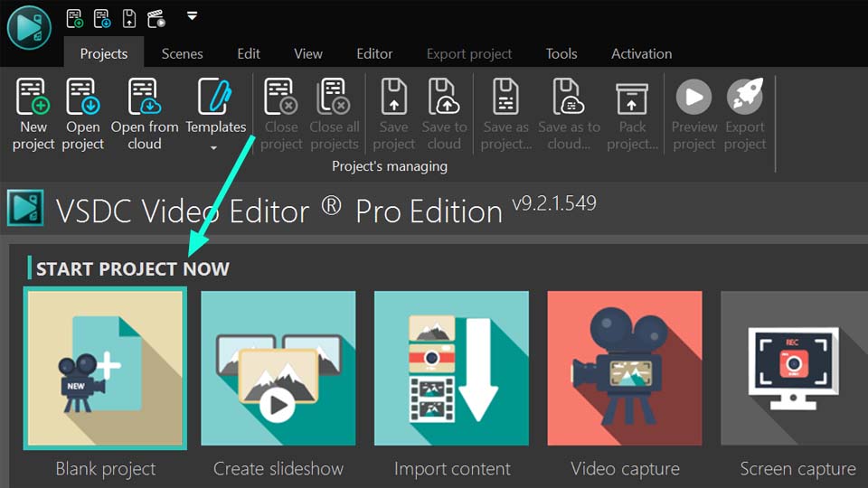Click Save to cloud

[444, 114]
